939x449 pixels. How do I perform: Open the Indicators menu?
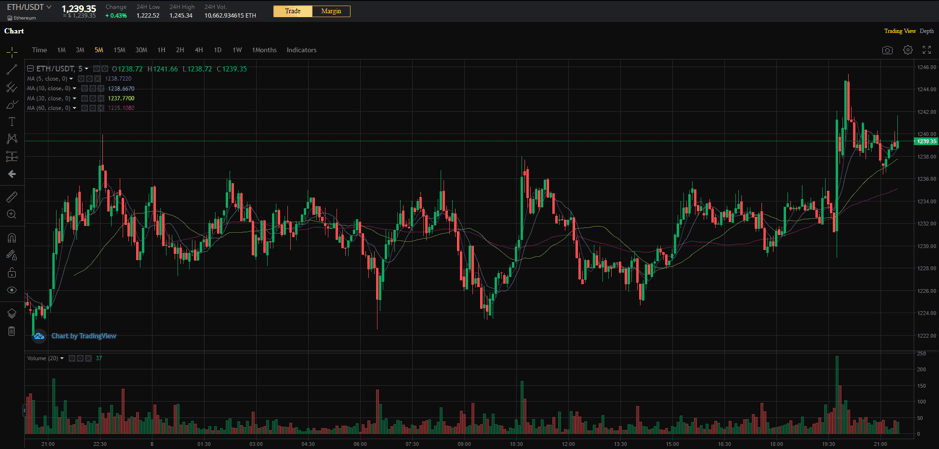(x=301, y=50)
